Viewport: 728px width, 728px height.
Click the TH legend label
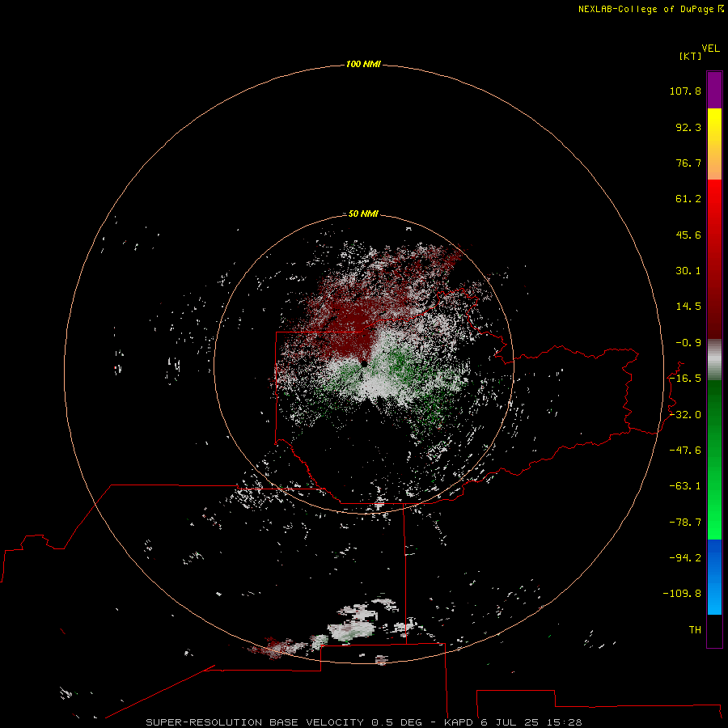(695, 630)
